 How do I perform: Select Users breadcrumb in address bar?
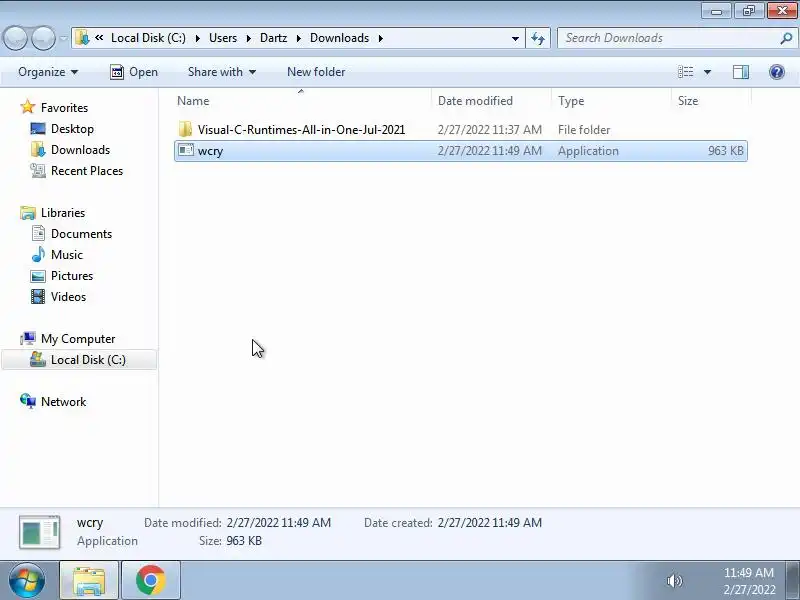click(x=223, y=38)
